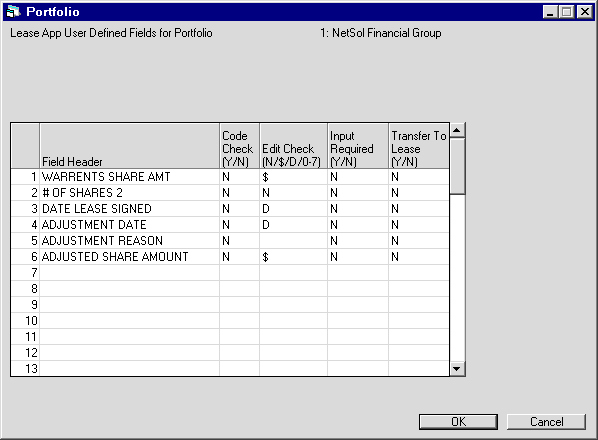The height and width of the screenshot is (440, 598).
Task: Click the Cancel button
Action: (x=546, y=422)
